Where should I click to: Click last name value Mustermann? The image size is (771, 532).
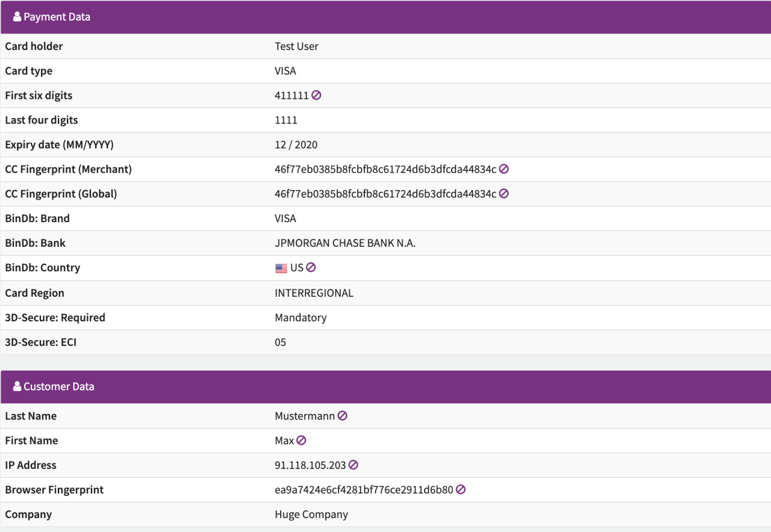pos(305,416)
